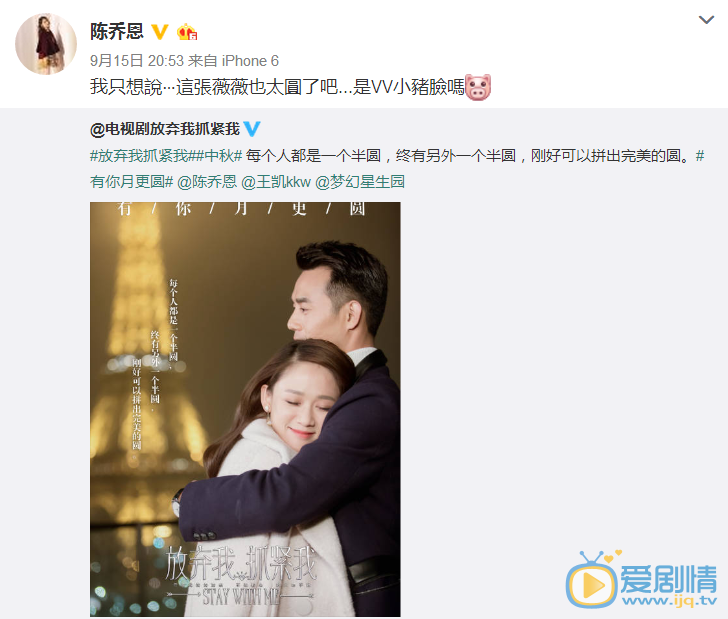Viewport: 728px width, 619px height.
Task: Open the 9月15日 20:53 timestamp link
Action: pyautogui.click(x=137, y=61)
